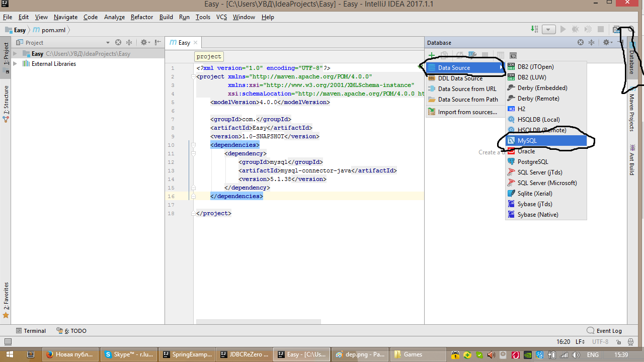Open Ant Build side tool tab
Screen dimensions: 644x362
pyautogui.click(x=632, y=159)
